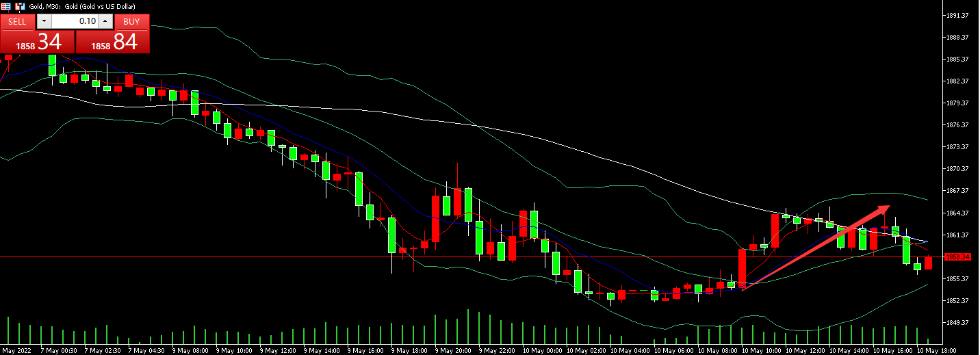Click the SELL button
This screenshot has height=355, width=980.
[17, 21]
